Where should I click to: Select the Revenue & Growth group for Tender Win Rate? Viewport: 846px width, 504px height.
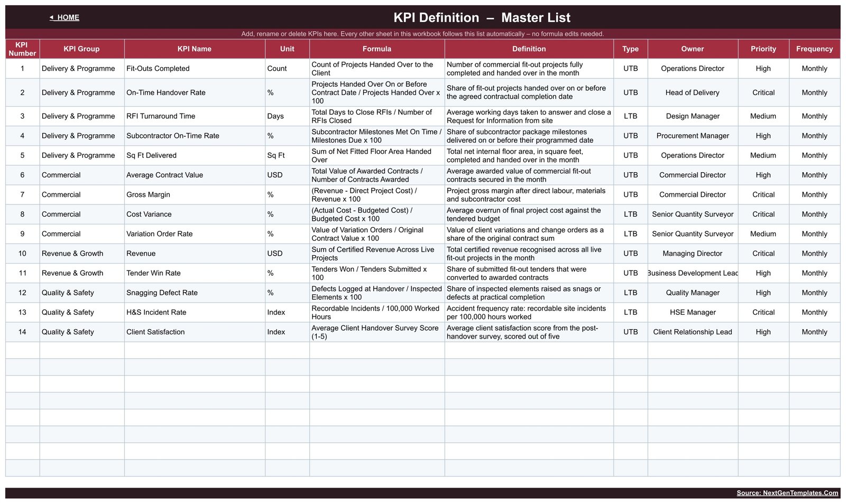(81, 273)
